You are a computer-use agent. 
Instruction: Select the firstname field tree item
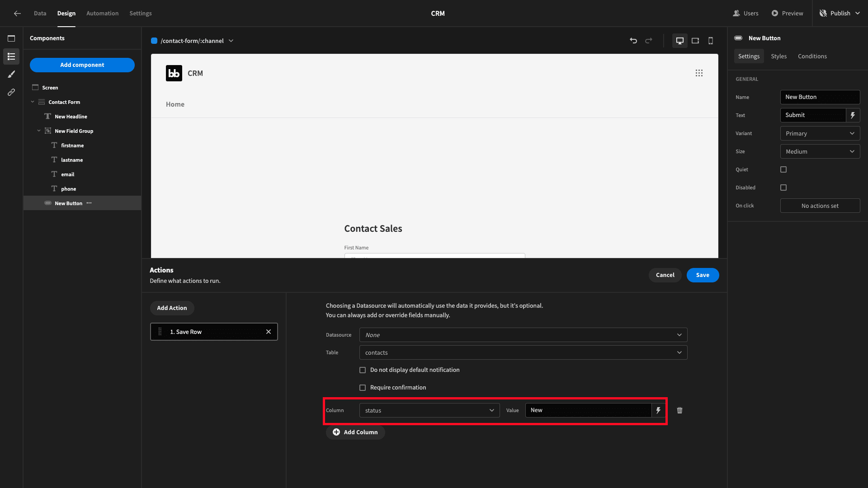(72, 145)
